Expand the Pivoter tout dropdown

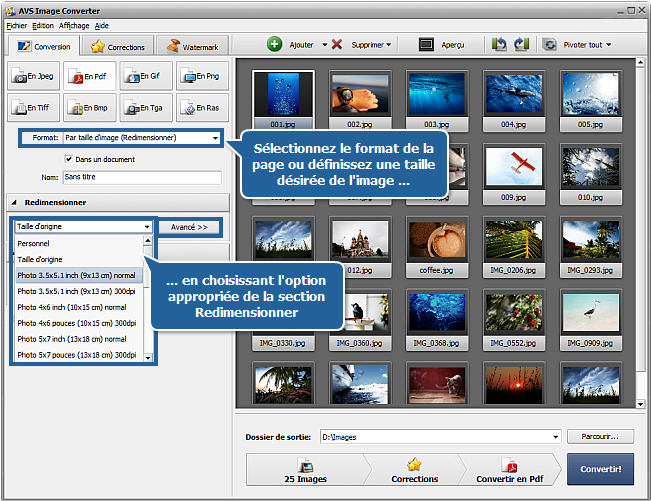point(608,45)
